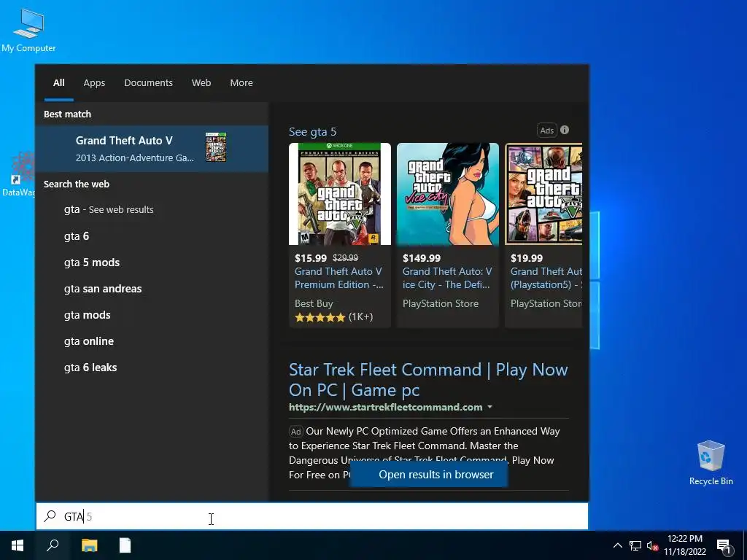Open the network status tray icon
The height and width of the screenshot is (560, 747).
pos(635,545)
